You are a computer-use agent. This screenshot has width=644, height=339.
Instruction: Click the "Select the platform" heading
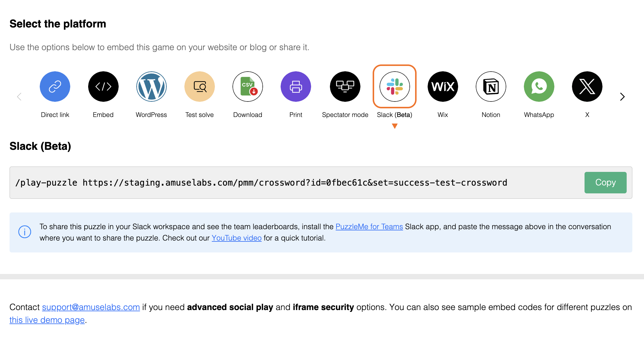pyautogui.click(x=58, y=24)
